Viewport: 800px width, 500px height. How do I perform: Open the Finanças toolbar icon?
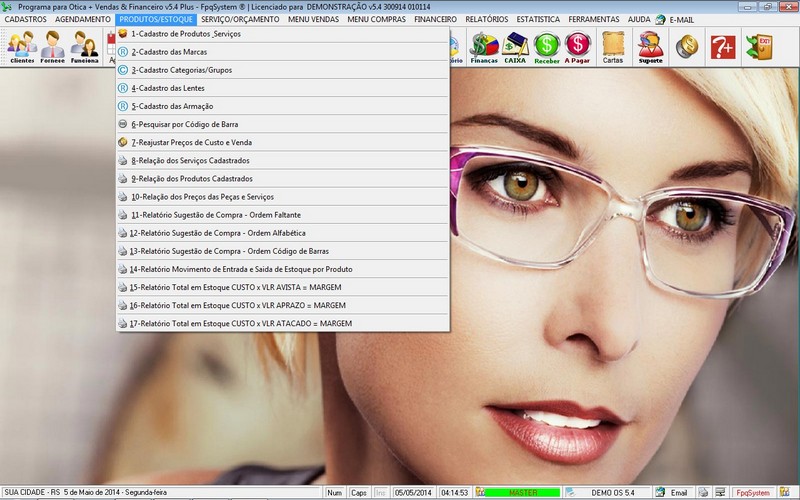tap(484, 47)
